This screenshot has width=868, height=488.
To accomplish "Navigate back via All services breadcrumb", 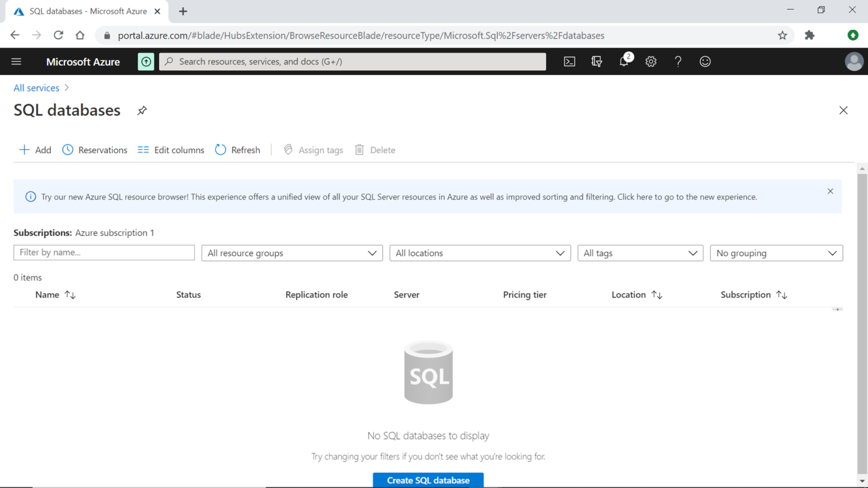I will click(36, 88).
